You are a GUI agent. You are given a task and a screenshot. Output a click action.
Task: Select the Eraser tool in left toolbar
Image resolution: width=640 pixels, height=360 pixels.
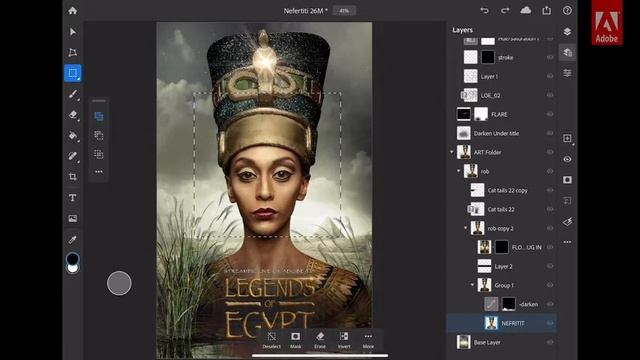[x=73, y=115]
